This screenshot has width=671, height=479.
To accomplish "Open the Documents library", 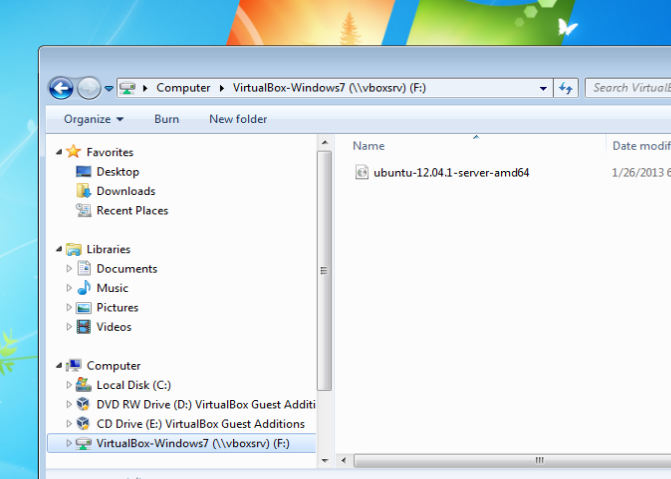I will 127,269.
